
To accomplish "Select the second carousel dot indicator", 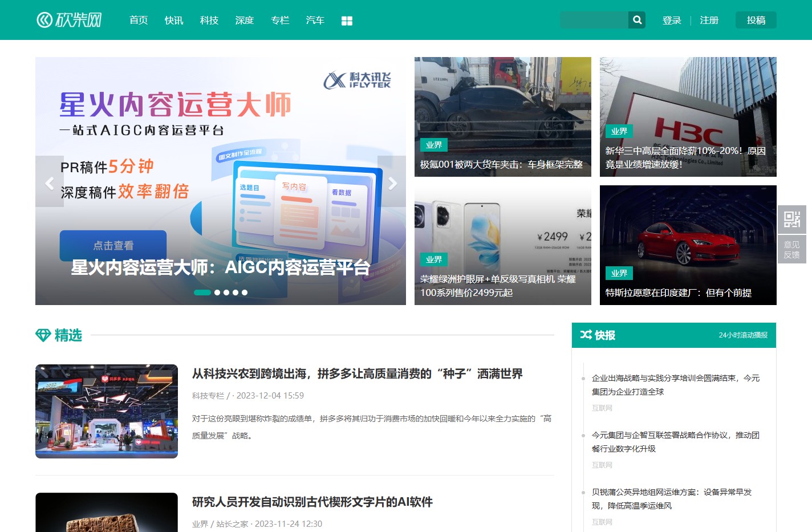I will (217, 293).
